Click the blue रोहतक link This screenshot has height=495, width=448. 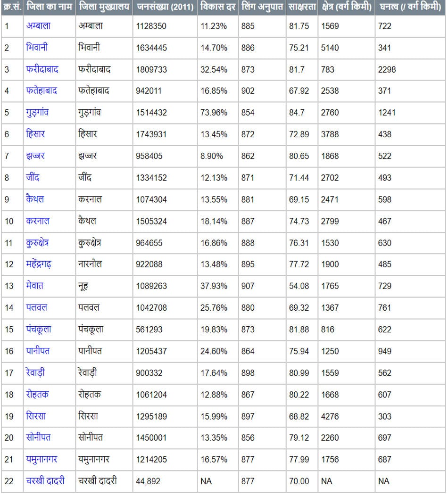pyautogui.click(x=37, y=395)
